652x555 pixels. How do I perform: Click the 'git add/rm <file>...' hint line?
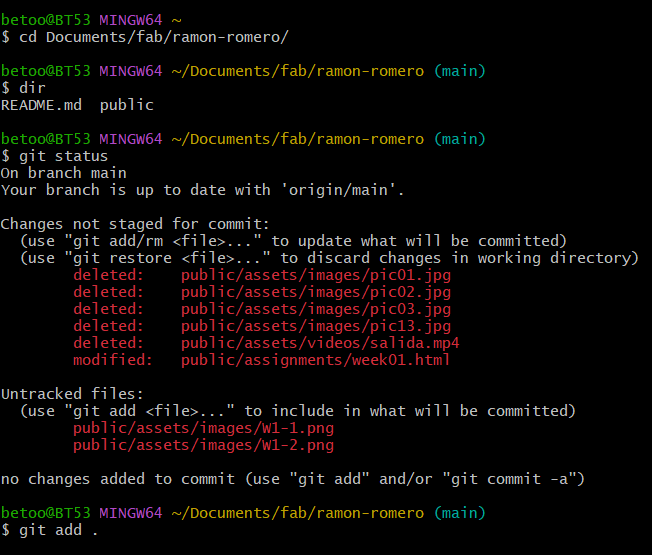click(293, 241)
